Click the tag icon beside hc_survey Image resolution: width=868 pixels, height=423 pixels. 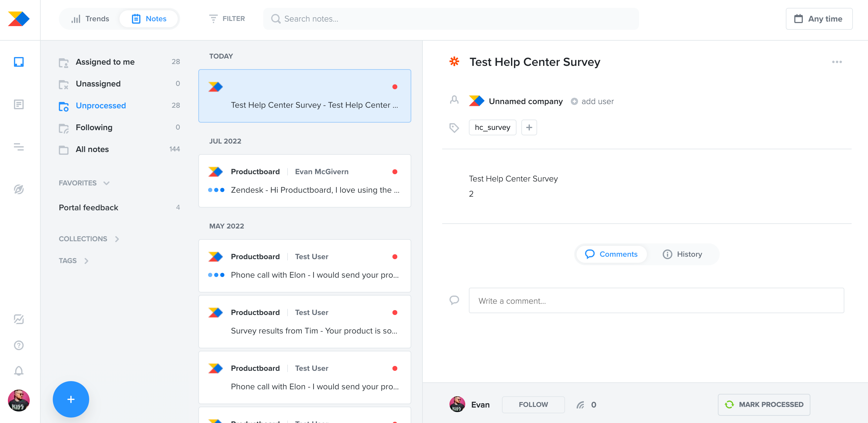pos(454,127)
